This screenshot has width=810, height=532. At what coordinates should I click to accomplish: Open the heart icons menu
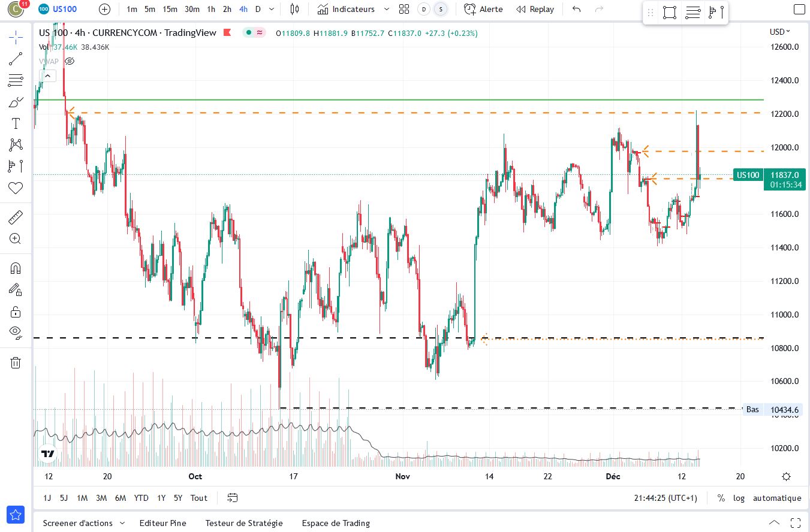16,188
